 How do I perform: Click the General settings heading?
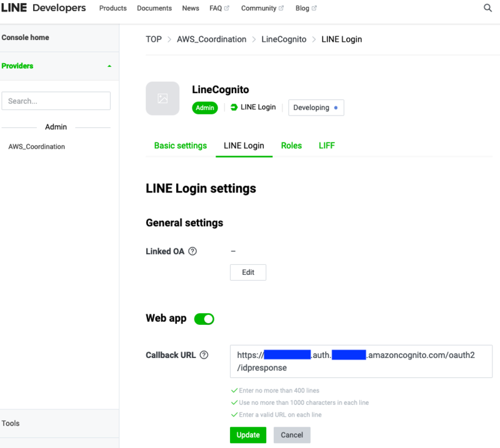pyautogui.click(x=184, y=222)
